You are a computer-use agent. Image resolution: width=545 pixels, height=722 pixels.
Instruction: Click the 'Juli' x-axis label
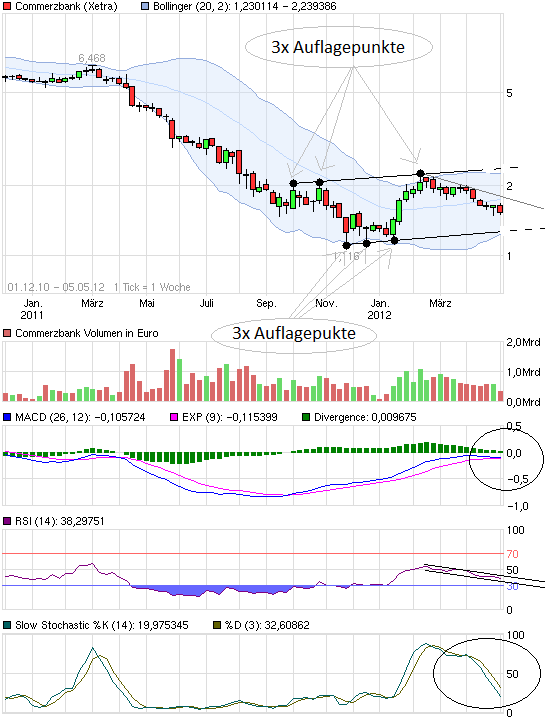[x=207, y=303]
